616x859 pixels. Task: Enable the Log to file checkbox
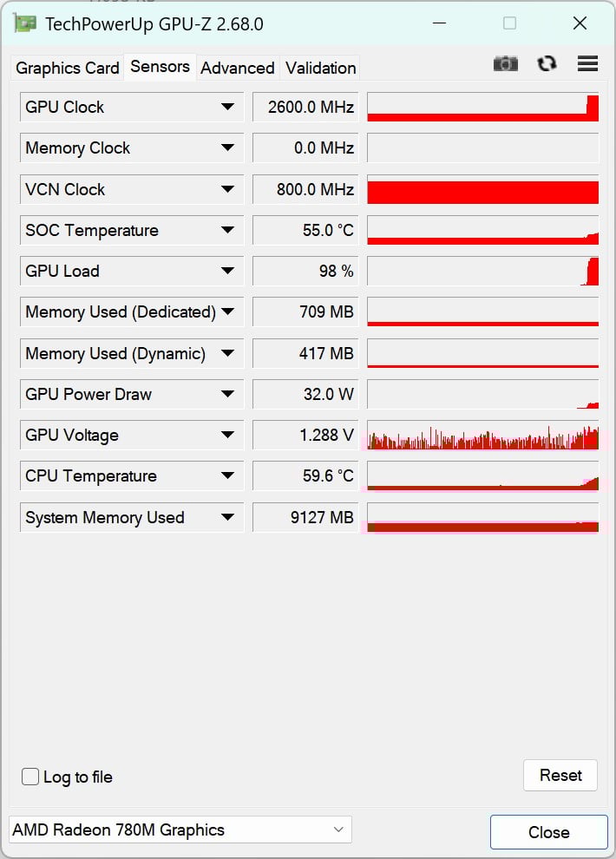pyautogui.click(x=30, y=777)
